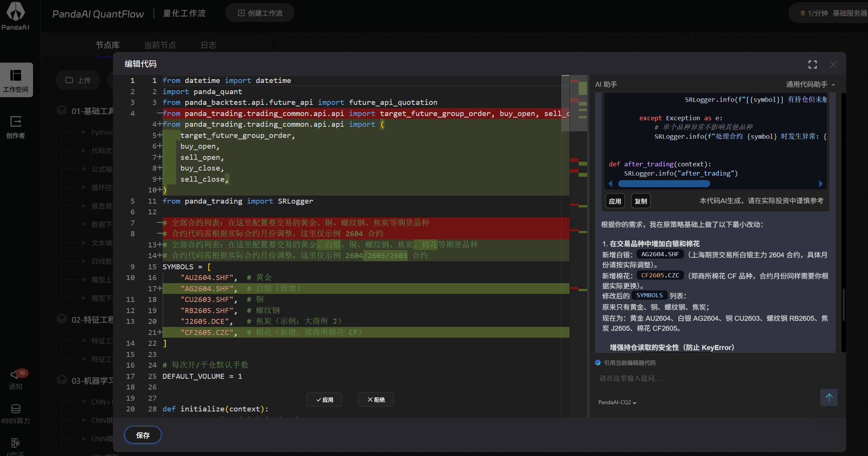The width and height of the screenshot is (868, 456).
Task: Click the def after_trading(context) line in AI code
Action: click(x=660, y=164)
